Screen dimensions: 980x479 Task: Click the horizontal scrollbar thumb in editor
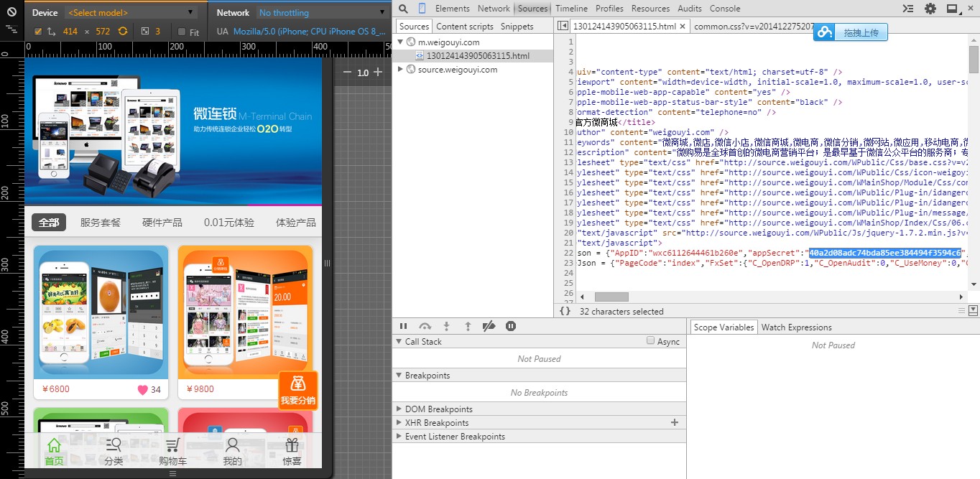[611, 297]
